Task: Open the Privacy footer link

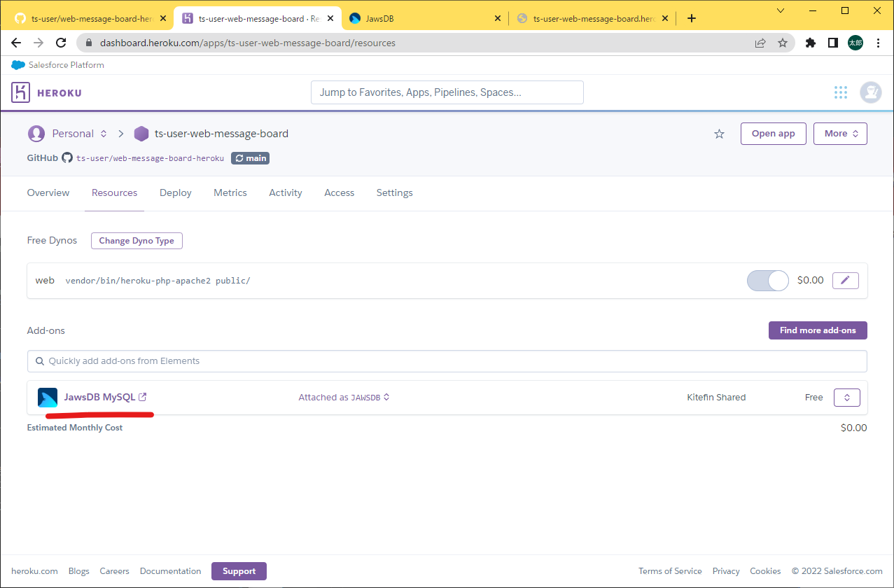Action: pos(726,571)
